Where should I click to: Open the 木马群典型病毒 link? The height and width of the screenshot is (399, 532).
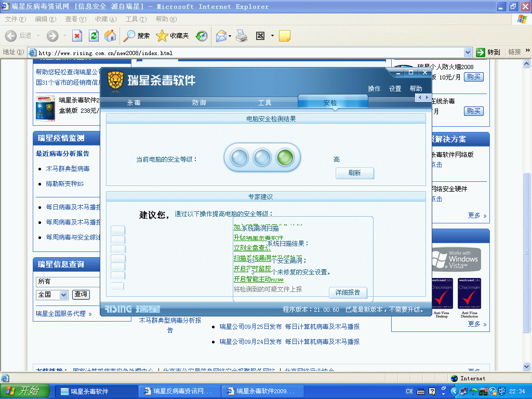click(68, 169)
